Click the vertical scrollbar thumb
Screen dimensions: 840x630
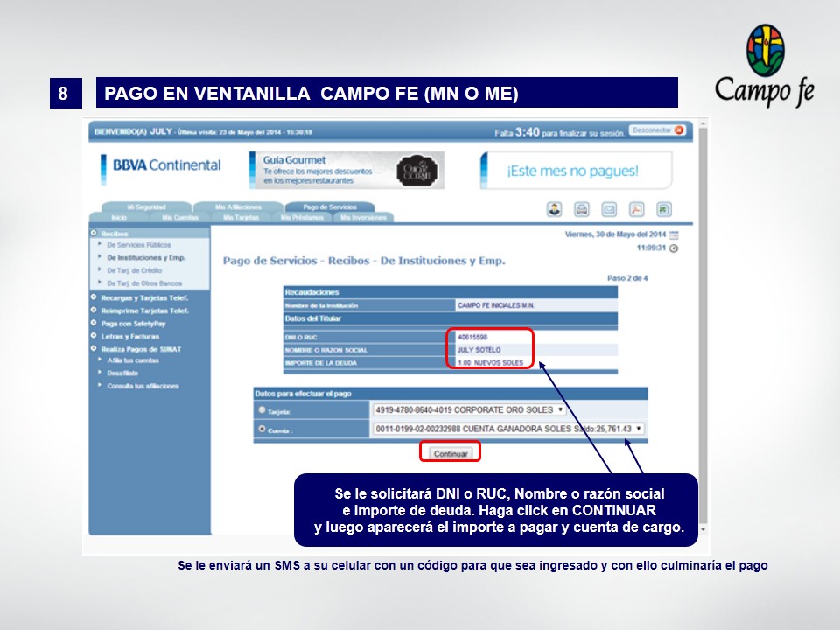point(703,325)
